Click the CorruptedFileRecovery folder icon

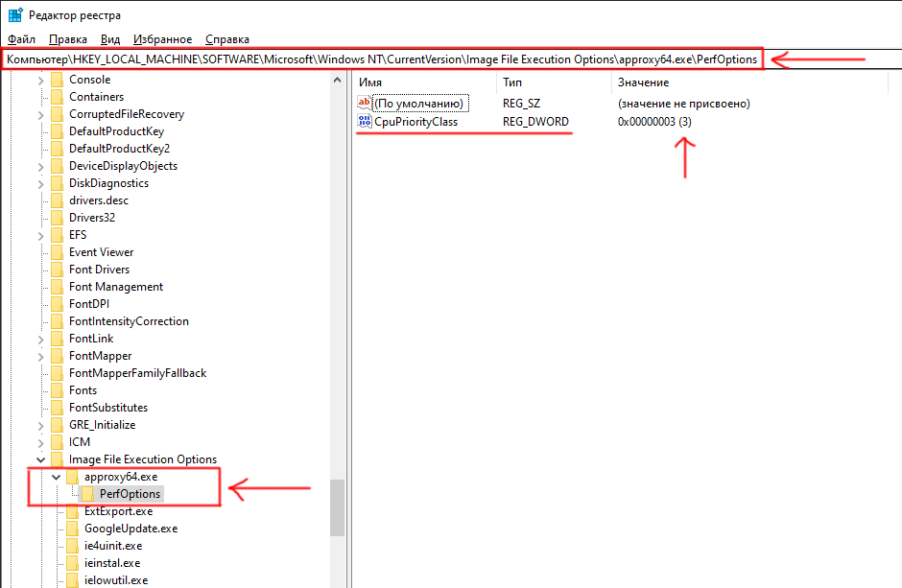[x=57, y=114]
